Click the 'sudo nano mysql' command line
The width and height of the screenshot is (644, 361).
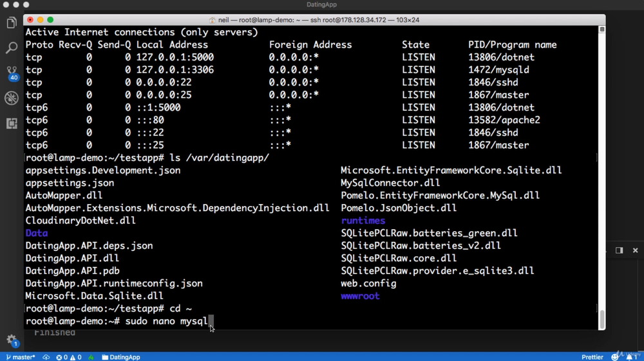167,321
